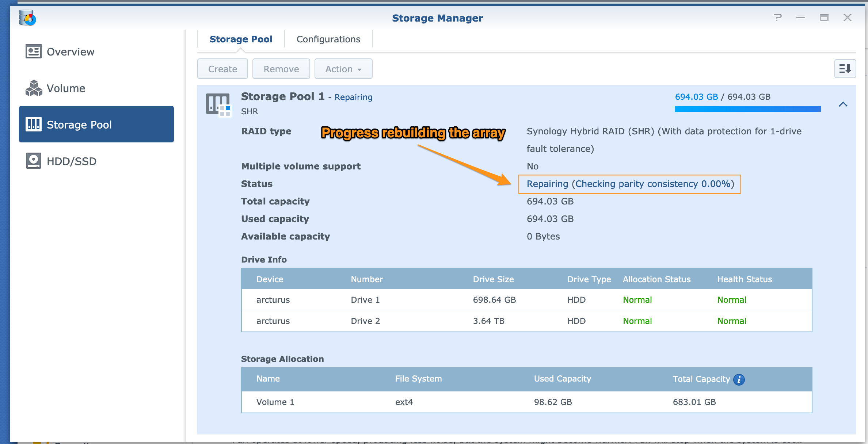The image size is (868, 444).
Task: Click the Name column header
Action: click(x=268, y=379)
